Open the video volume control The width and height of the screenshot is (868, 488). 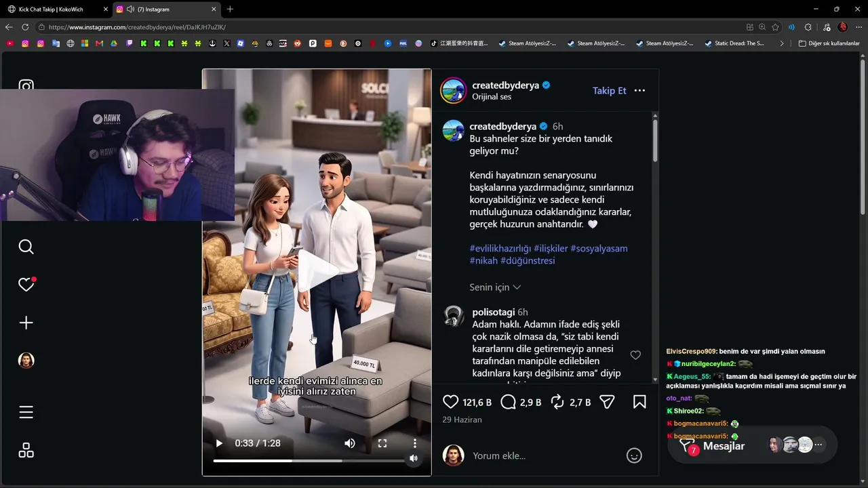[350, 443]
